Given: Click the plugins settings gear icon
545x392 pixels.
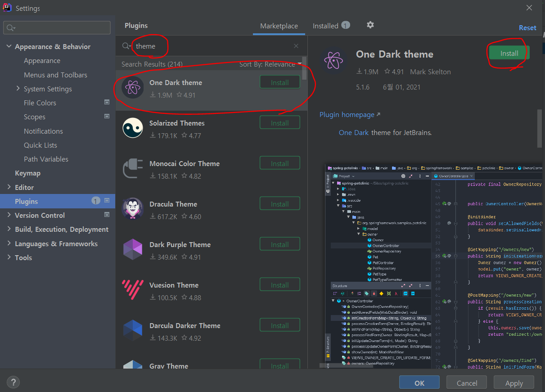Looking at the screenshot, I should point(370,25).
